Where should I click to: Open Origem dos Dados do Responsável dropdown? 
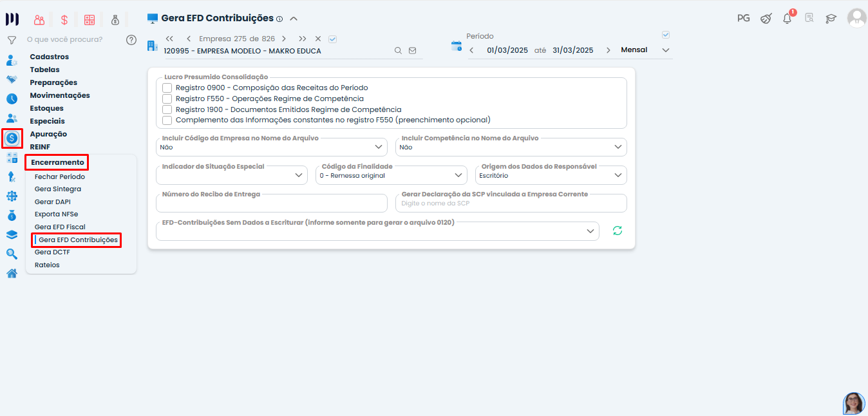coord(551,175)
